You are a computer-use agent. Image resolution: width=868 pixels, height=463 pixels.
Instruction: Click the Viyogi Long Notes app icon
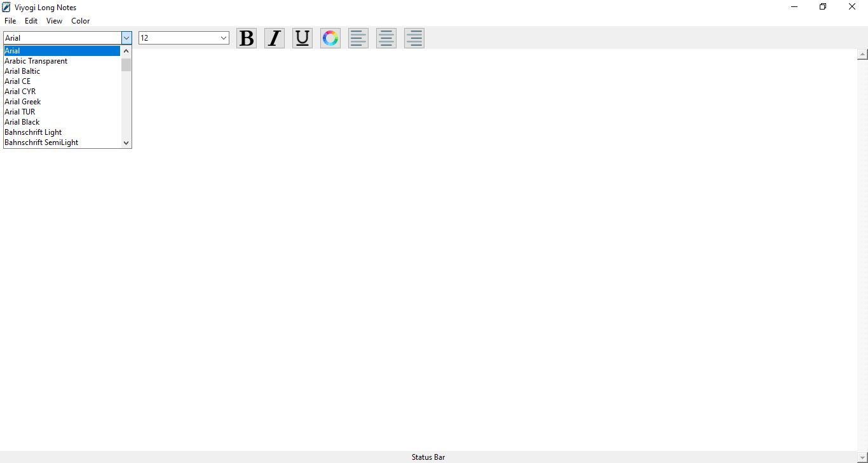(x=6, y=7)
